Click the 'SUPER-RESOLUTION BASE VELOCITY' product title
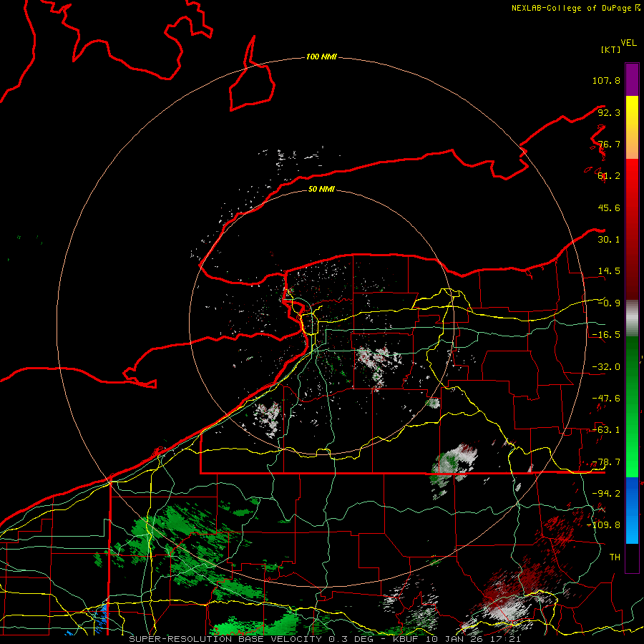 [x=225, y=639]
